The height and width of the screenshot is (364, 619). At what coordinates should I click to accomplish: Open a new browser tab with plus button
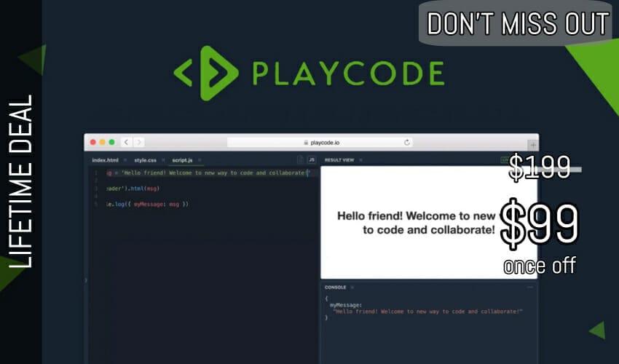pos(532,144)
